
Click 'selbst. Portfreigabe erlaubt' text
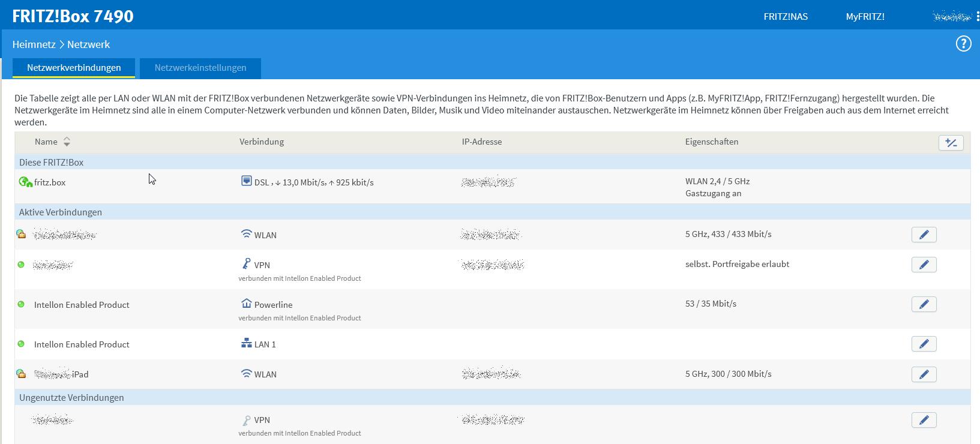pos(737,264)
